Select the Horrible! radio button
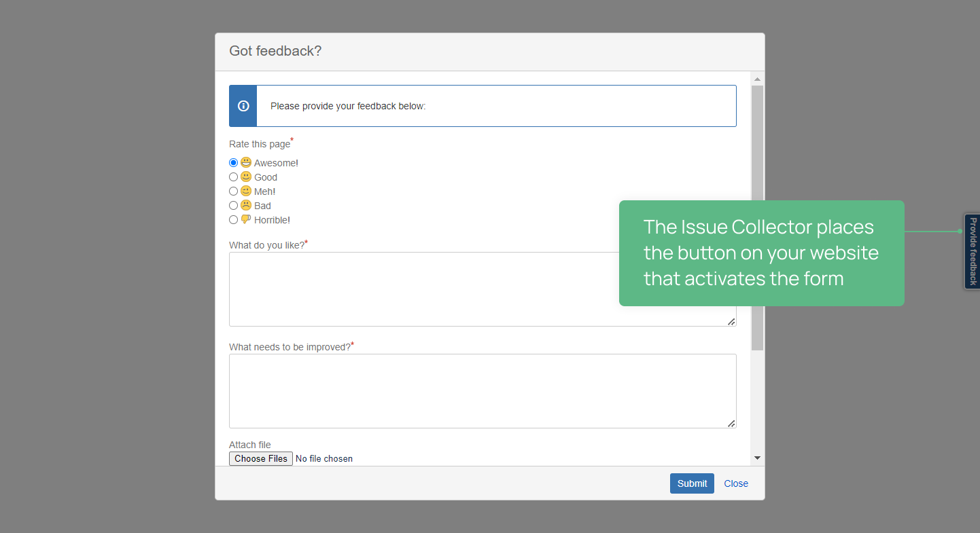Image resolution: width=980 pixels, height=533 pixels. pyautogui.click(x=234, y=220)
